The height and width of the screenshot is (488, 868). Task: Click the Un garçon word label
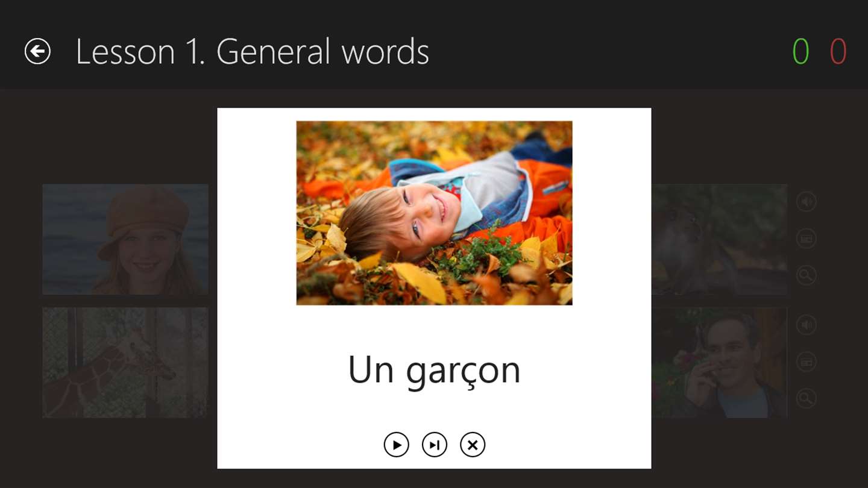pos(434,371)
